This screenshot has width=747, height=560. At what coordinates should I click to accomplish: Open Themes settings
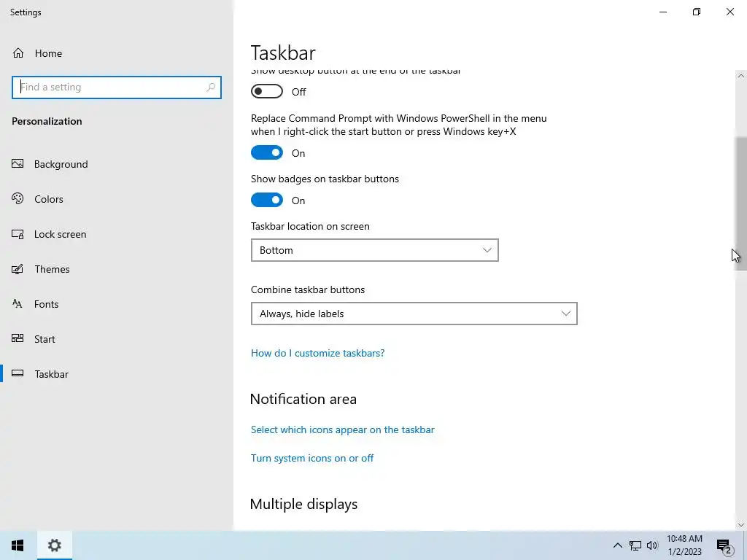52,269
